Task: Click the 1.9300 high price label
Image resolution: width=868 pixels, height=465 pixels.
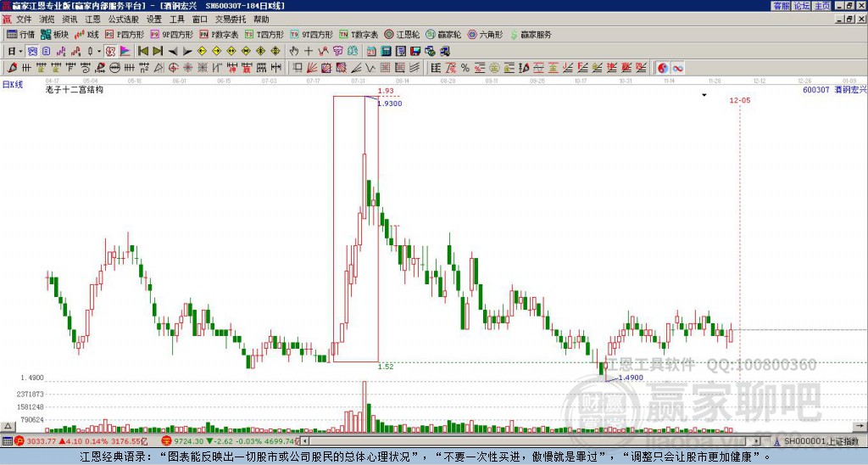Action: [390, 104]
